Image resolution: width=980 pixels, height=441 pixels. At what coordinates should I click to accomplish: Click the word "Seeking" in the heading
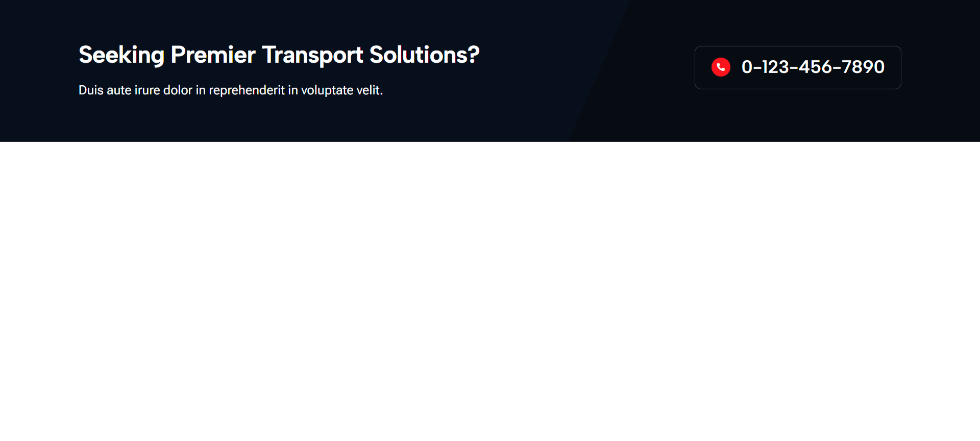point(121,55)
